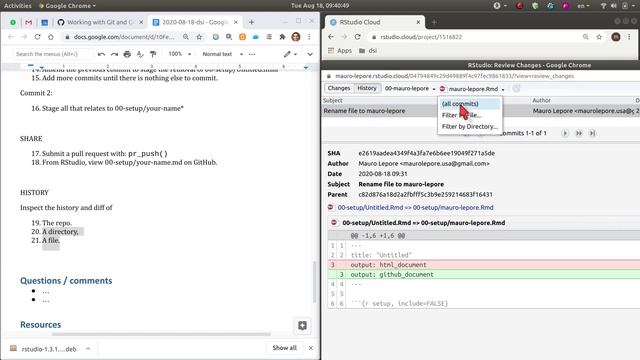
Task: Close the 2020-08-18-dsi Google Docs tab
Action: point(236,22)
